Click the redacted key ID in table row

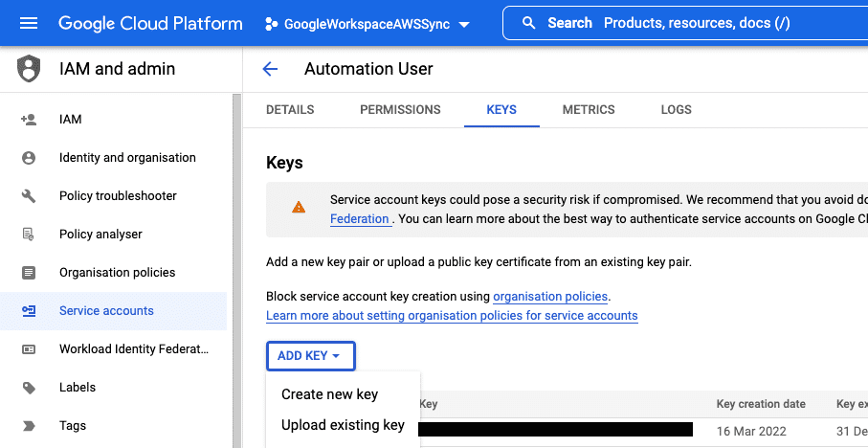pyautogui.click(x=555, y=429)
